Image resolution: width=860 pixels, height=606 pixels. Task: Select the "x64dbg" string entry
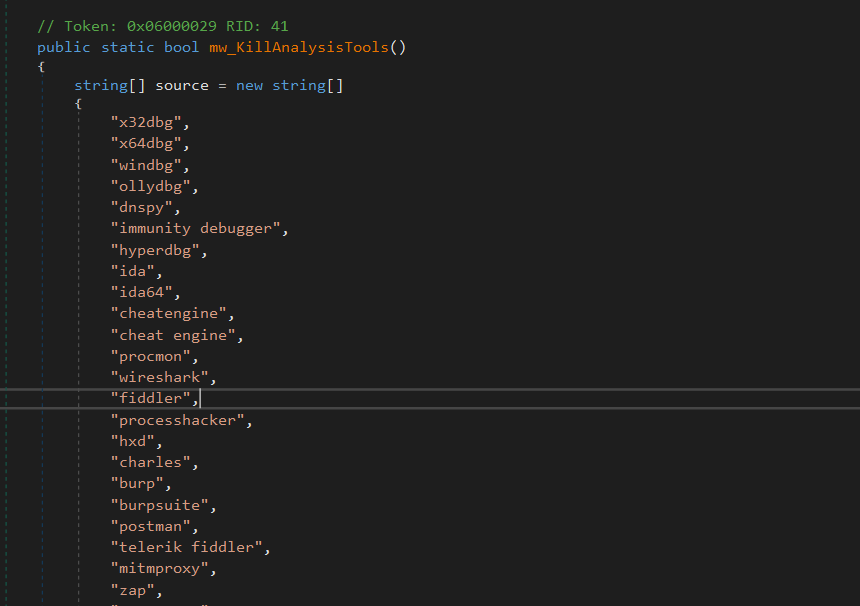point(146,144)
